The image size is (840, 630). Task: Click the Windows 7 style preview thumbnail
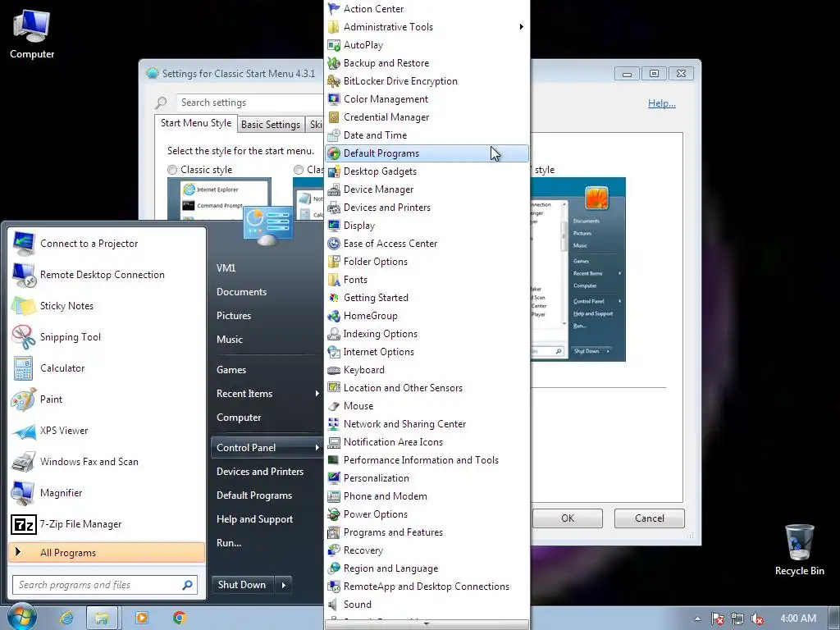point(578,269)
